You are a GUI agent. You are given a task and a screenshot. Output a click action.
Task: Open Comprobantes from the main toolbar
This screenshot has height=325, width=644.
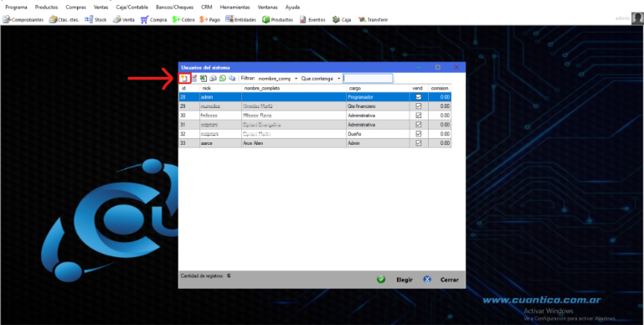tap(23, 20)
